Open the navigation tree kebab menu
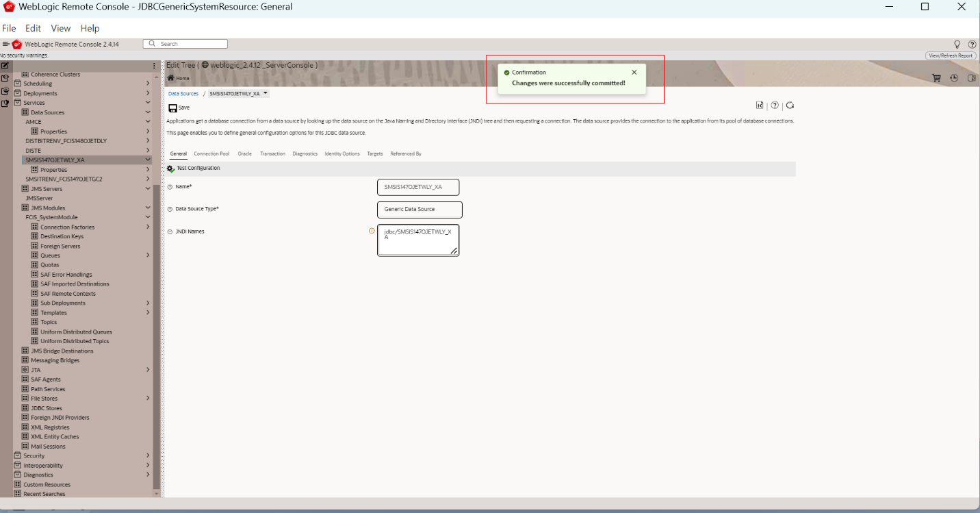The image size is (980, 513). 155,66
